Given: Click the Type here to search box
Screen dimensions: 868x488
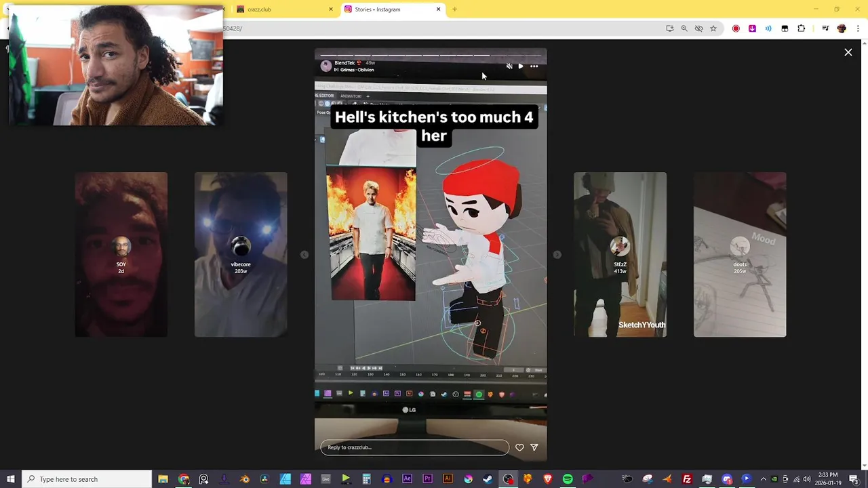Looking at the screenshot, I should tap(87, 479).
